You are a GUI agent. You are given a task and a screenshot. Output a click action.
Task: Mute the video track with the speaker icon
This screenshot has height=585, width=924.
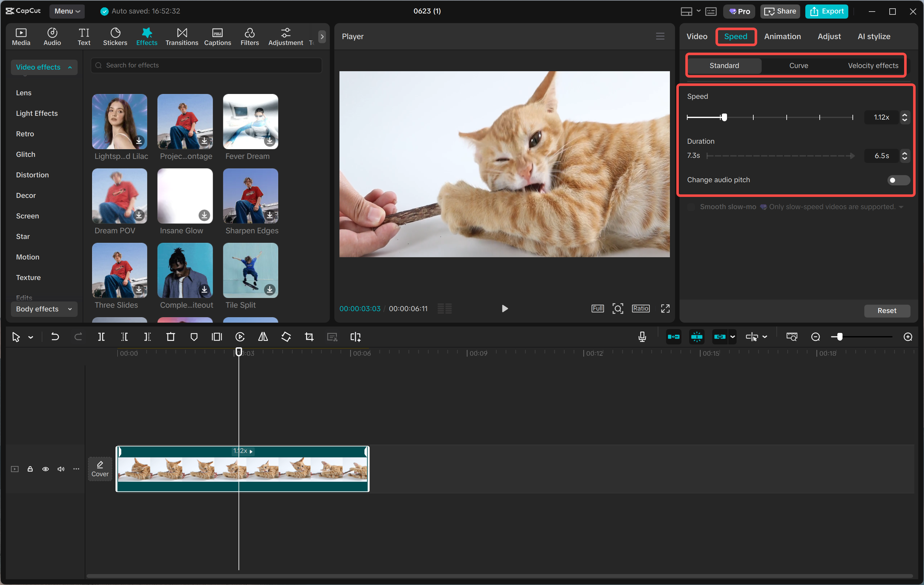61,469
